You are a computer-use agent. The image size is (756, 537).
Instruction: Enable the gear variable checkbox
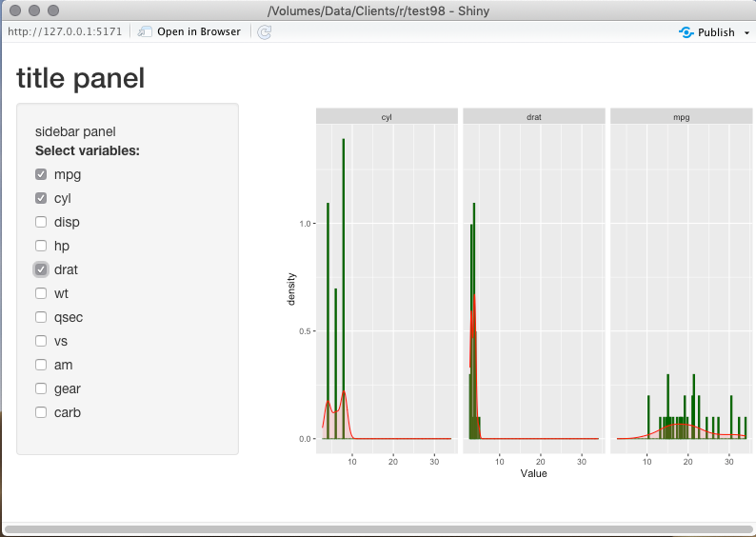[41, 388]
